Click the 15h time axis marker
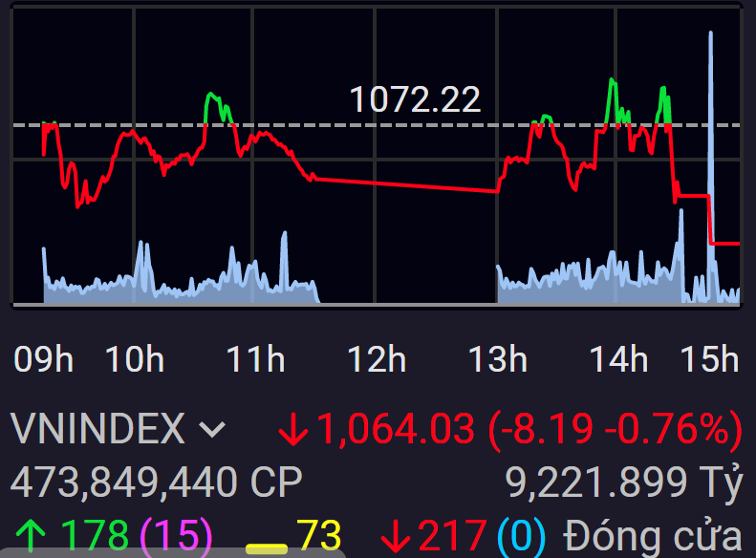The width and height of the screenshot is (756, 558). coord(709,359)
